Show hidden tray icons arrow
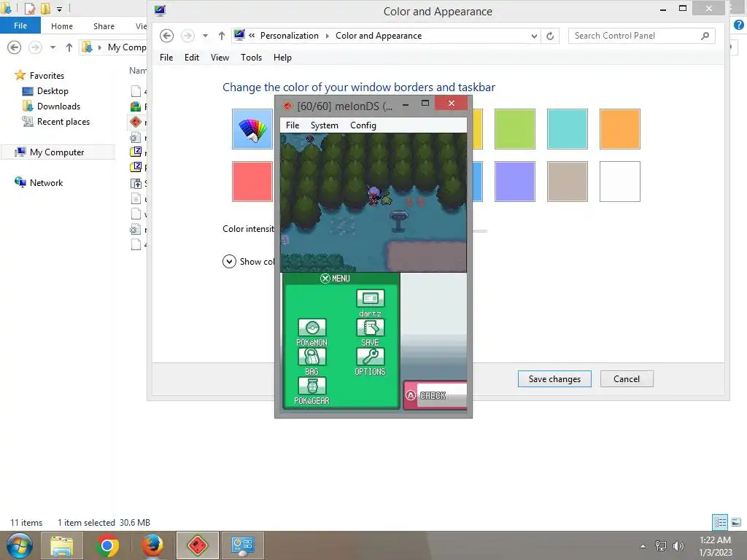The image size is (747, 560). pyautogui.click(x=643, y=546)
